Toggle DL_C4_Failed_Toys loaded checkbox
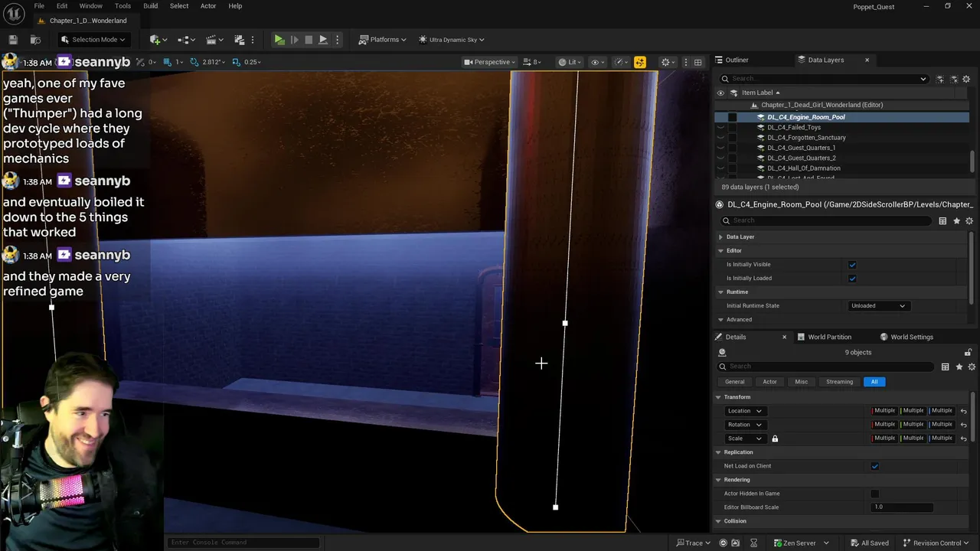The image size is (980, 551). point(732,128)
